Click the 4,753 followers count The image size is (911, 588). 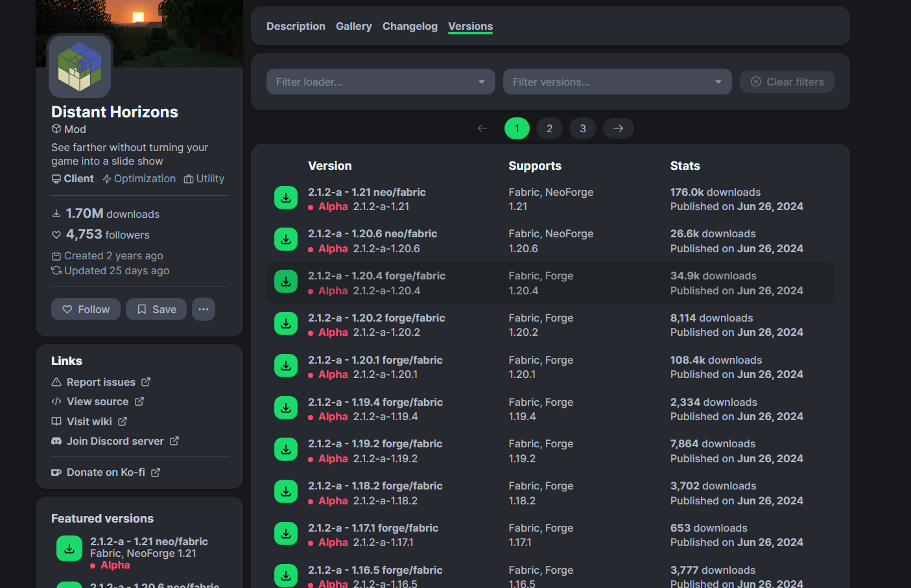point(101,234)
